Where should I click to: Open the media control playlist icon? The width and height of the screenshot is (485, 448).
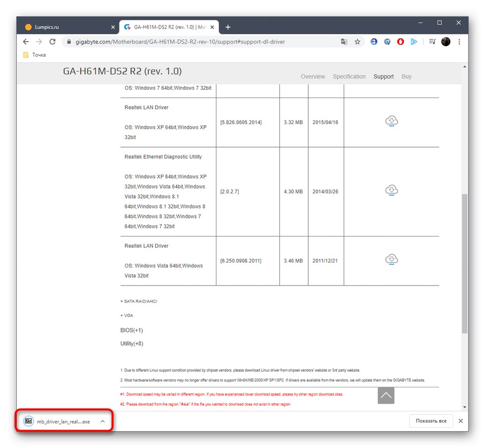point(432,42)
